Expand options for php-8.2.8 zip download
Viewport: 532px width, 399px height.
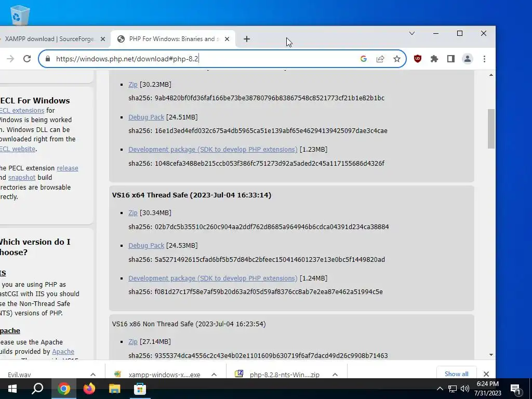[x=335, y=375]
